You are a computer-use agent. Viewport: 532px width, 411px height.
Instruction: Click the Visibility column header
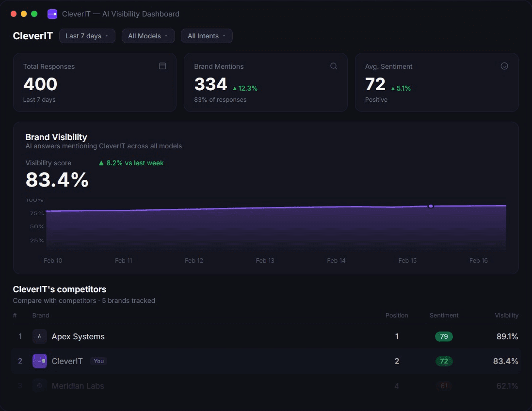(506, 315)
